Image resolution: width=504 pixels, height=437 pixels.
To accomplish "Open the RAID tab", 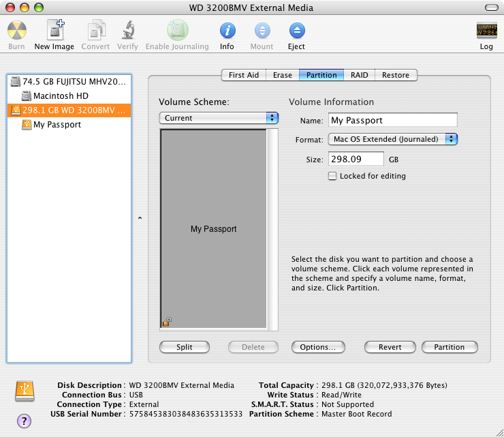I will click(360, 75).
